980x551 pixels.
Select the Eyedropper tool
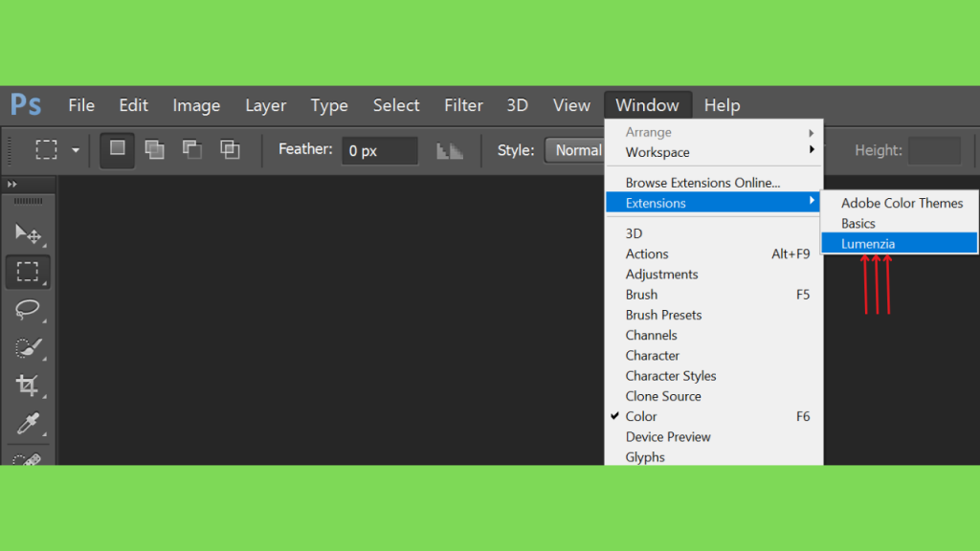point(28,423)
